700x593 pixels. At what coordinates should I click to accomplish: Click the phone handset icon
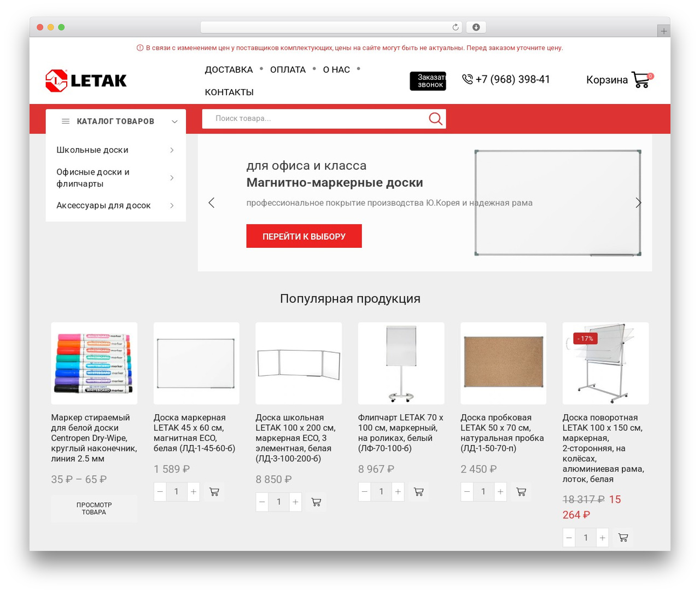click(467, 79)
